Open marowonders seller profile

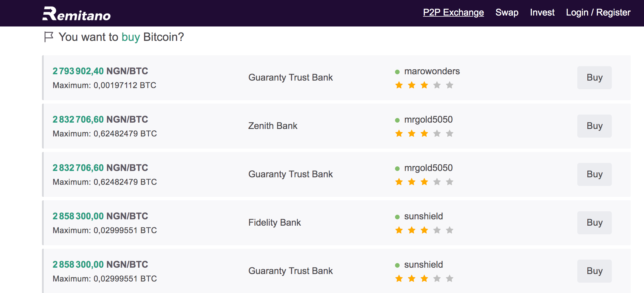tap(432, 71)
